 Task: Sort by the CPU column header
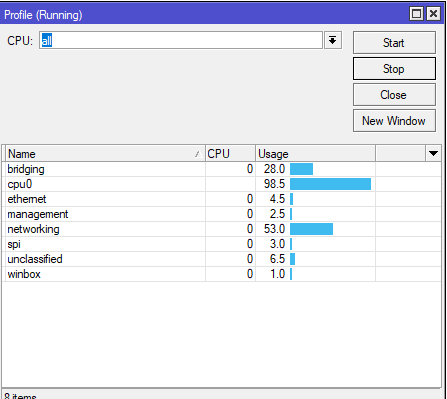click(x=230, y=154)
